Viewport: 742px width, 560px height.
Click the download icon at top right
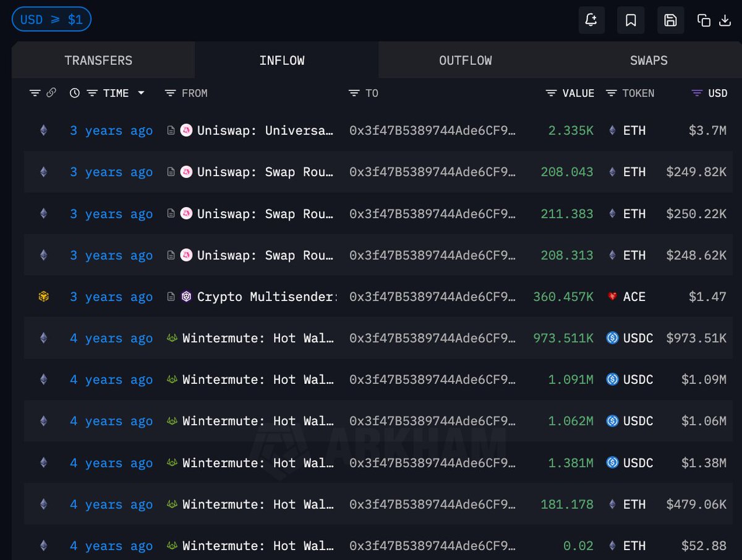click(725, 20)
